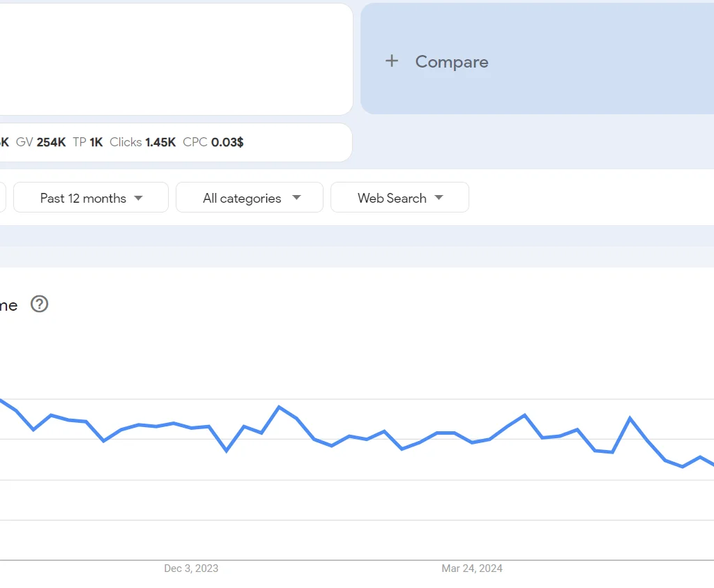
Task: Switch to the Compare panel
Action: tap(451, 61)
